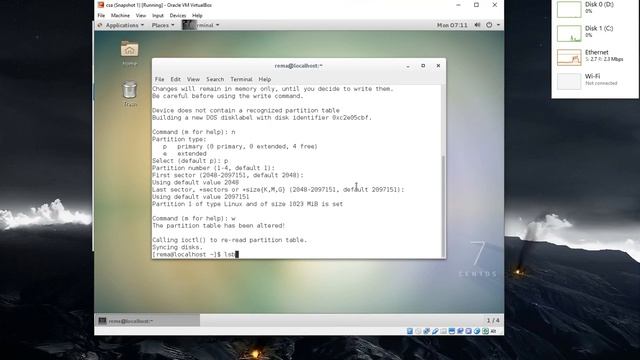This screenshot has width=640, height=360.
Task: Click the terminal icon in the bottom taskbar
Action: coord(102,321)
